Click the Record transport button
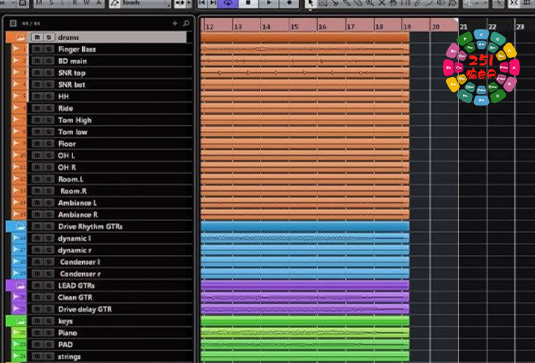 [289, 3]
